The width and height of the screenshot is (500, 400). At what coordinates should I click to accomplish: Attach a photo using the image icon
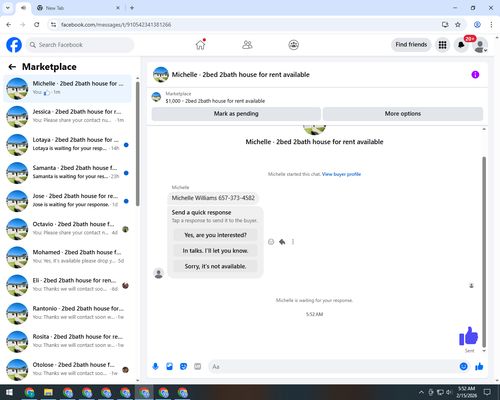click(169, 367)
